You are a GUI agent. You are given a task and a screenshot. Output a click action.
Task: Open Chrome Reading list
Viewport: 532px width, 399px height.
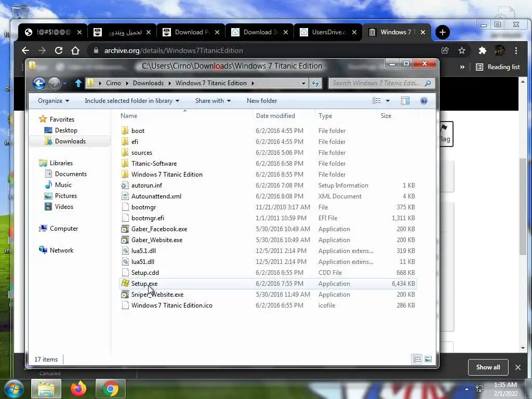[x=498, y=67]
